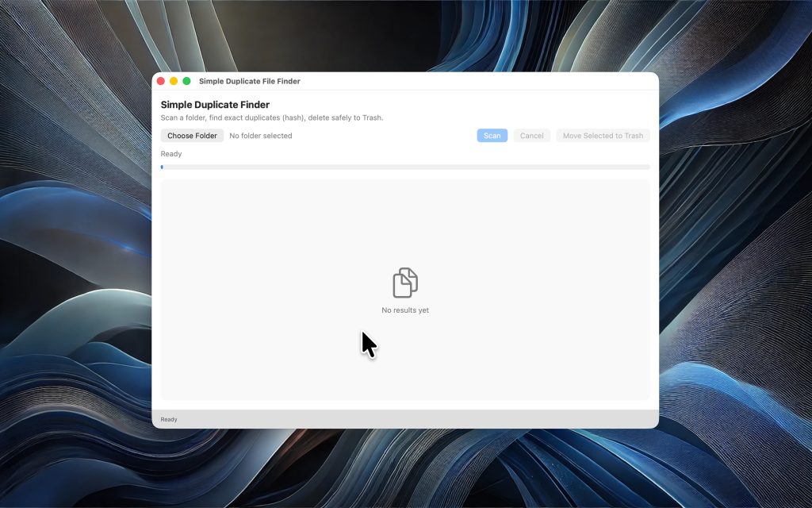Click the "Simple Duplicate Finder" heading
The width and height of the screenshot is (812, 508).
[215, 105]
